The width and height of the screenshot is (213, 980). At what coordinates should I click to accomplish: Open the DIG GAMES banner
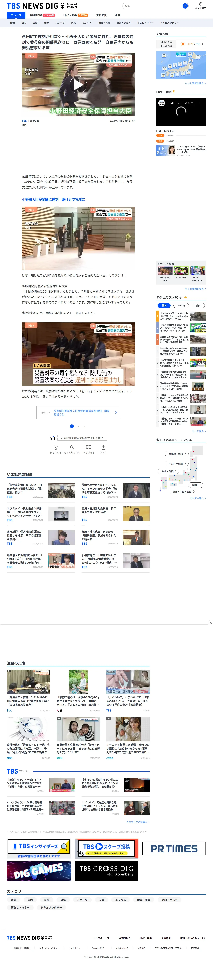click(x=39, y=871)
